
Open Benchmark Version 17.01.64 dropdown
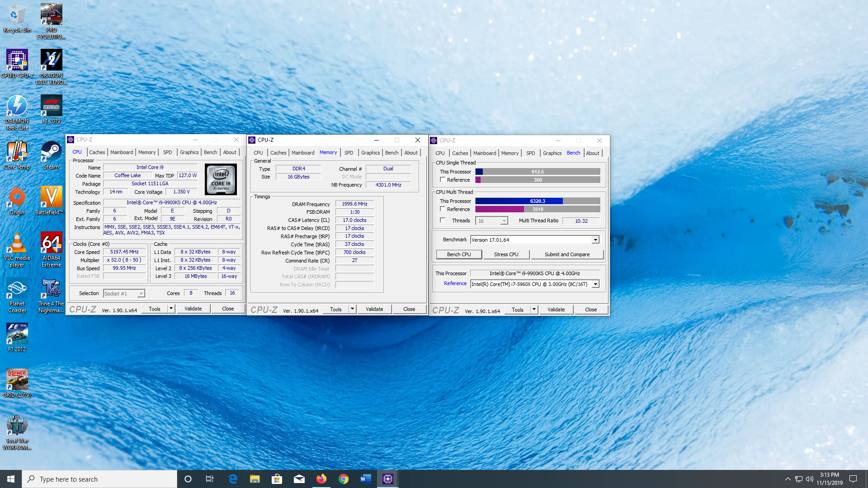click(x=535, y=240)
